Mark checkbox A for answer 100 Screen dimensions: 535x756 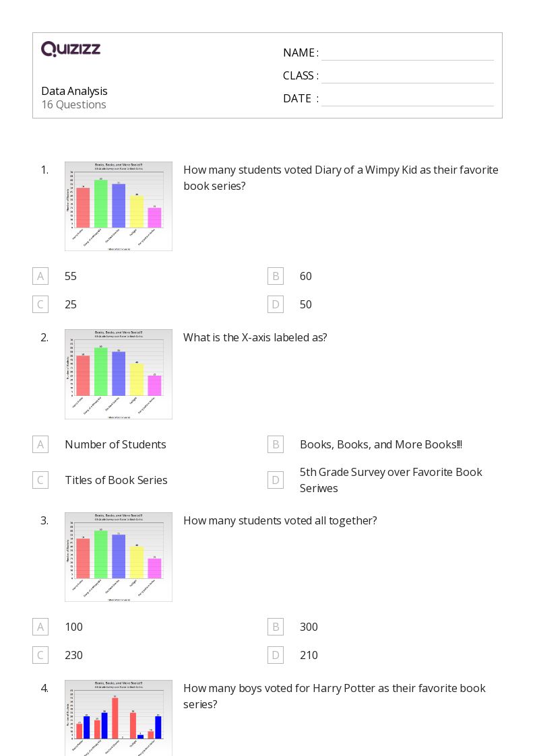(40, 627)
